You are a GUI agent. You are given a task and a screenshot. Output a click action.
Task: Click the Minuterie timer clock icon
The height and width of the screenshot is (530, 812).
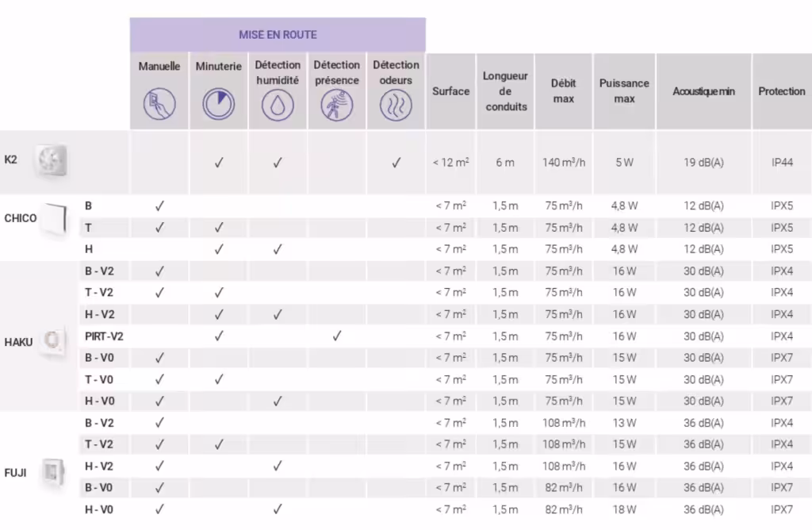click(219, 105)
